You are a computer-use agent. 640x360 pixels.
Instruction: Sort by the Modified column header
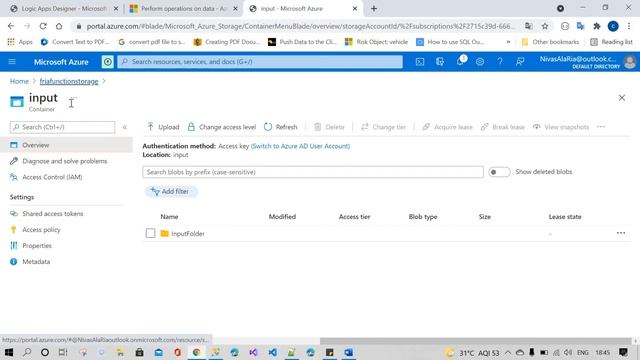tap(282, 217)
